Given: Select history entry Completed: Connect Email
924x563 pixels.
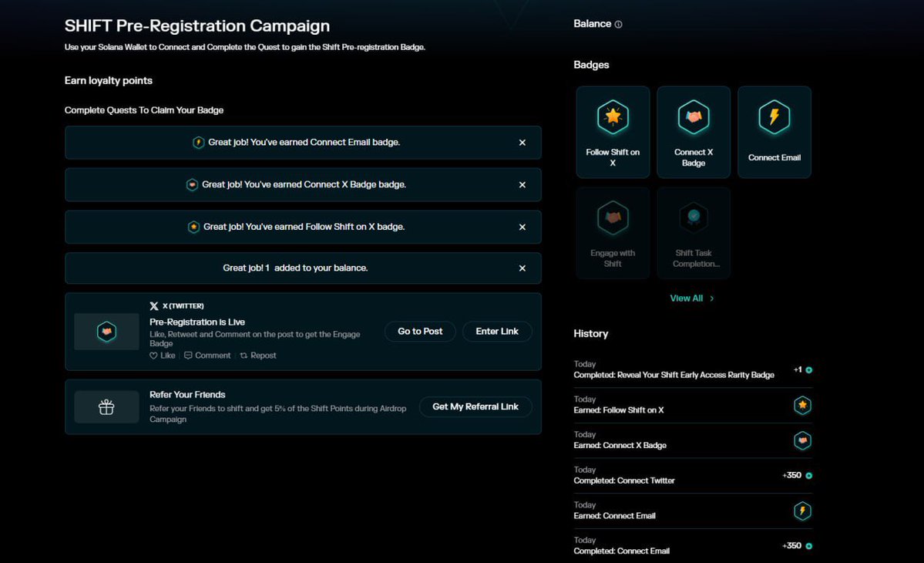Looking at the screenshot, I should tap(693, 546).
